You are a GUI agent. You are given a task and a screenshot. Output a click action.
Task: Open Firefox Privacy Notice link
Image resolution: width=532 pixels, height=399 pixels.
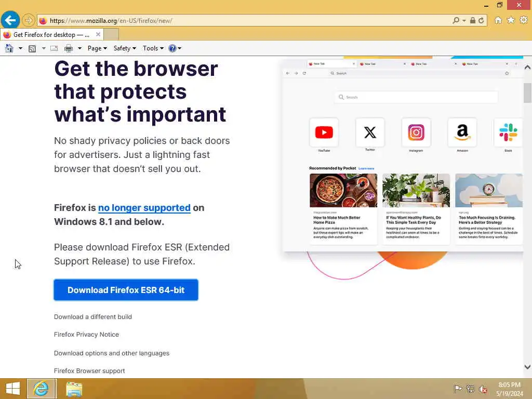(87, 335)
